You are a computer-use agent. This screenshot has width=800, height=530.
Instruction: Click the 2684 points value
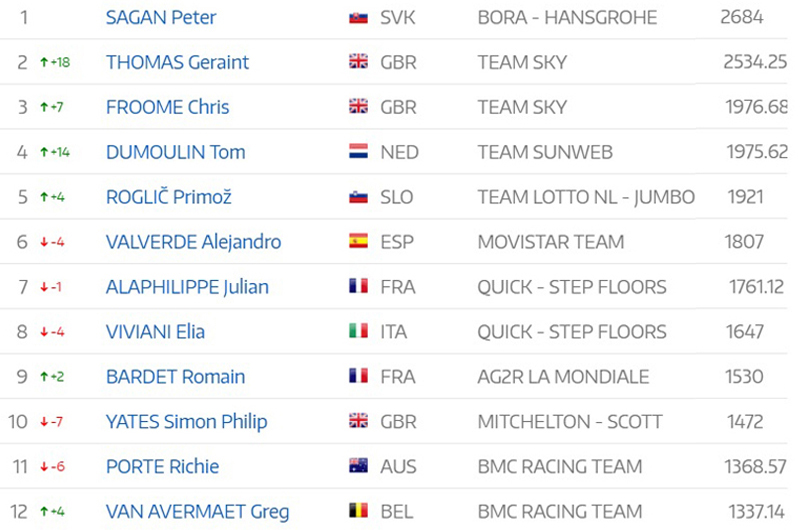click(x=741, y=17)
